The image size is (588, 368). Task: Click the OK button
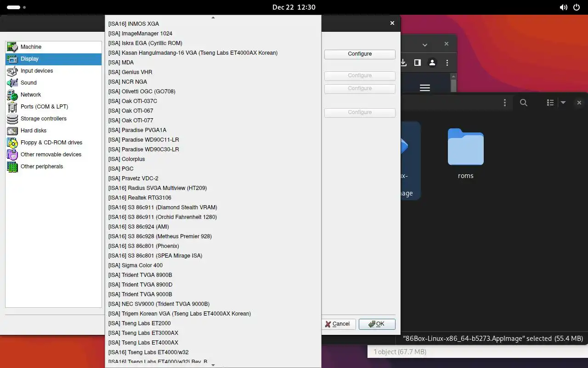377,324
